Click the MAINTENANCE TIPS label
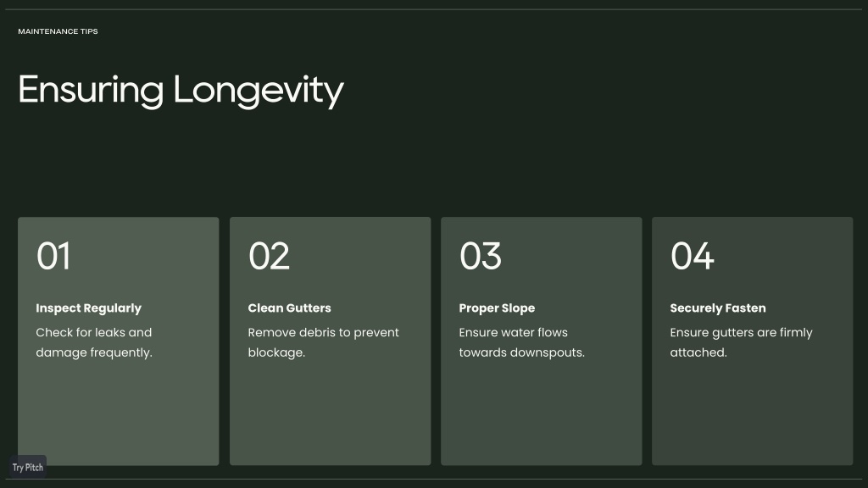Screen dimensions: 868x488 click(x=58, y=31)
